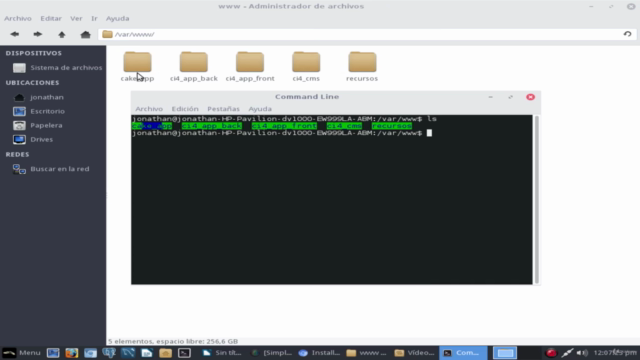640x360 pixels.
Task: Launch Firefox icon in taskbar
Action: coord(71,353)
